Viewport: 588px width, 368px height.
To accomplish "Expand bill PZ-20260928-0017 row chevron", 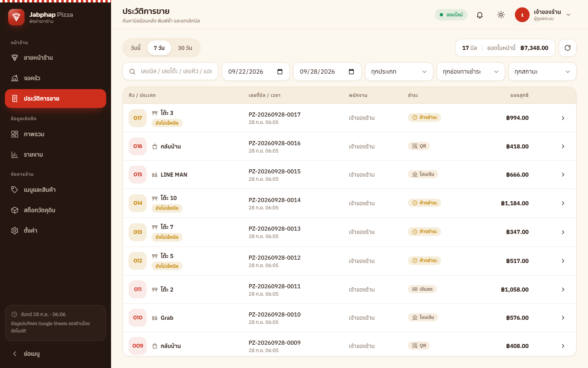I will [x=563, y=118].
